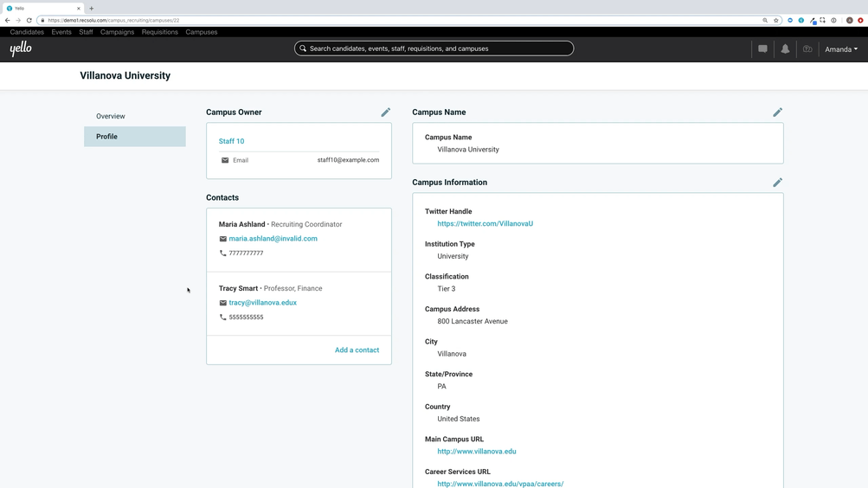Edit the Campus Name section pencil icon

pos(778,112)
